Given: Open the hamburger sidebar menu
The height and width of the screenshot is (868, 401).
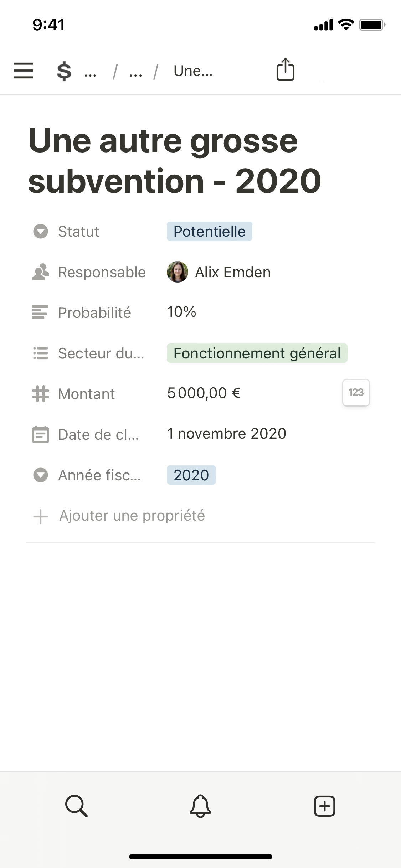Looking at the screenshot, I should click(24, 70).
